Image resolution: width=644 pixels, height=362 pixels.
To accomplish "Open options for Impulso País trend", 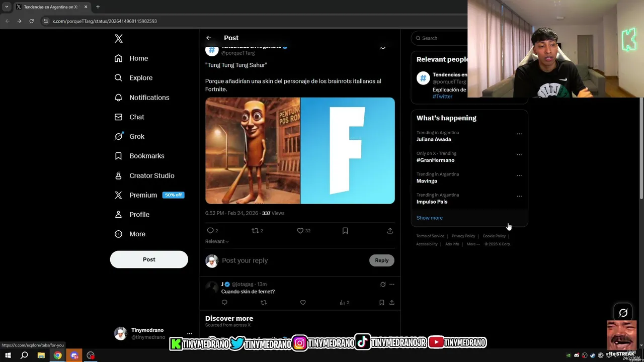I will point(519,196).
